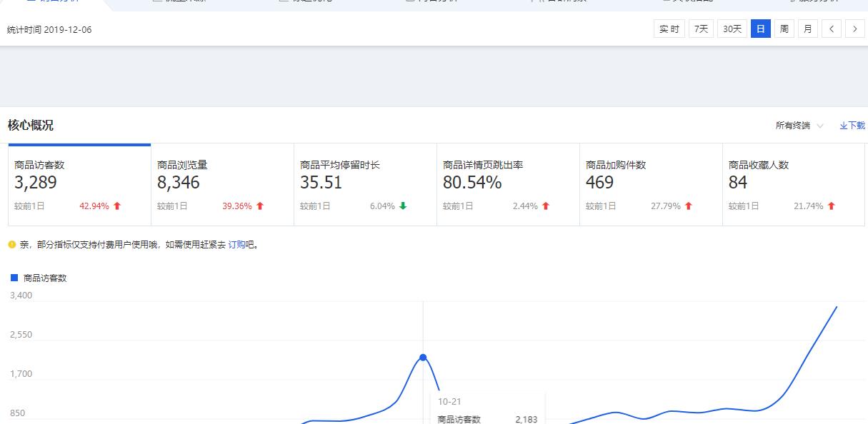Select the 周 weekly granularity button

[784, 29]
